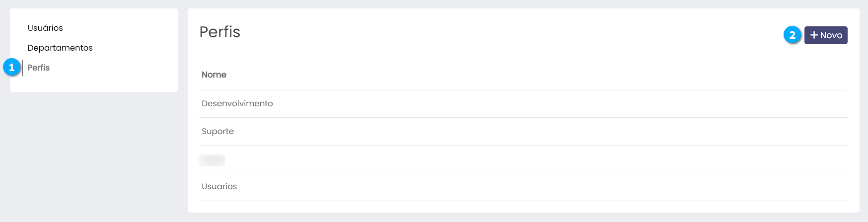Image resolution: width=868 pixels, height=222 pixels.
Task: Click the word Novo on the button
Action: [831, 35]
